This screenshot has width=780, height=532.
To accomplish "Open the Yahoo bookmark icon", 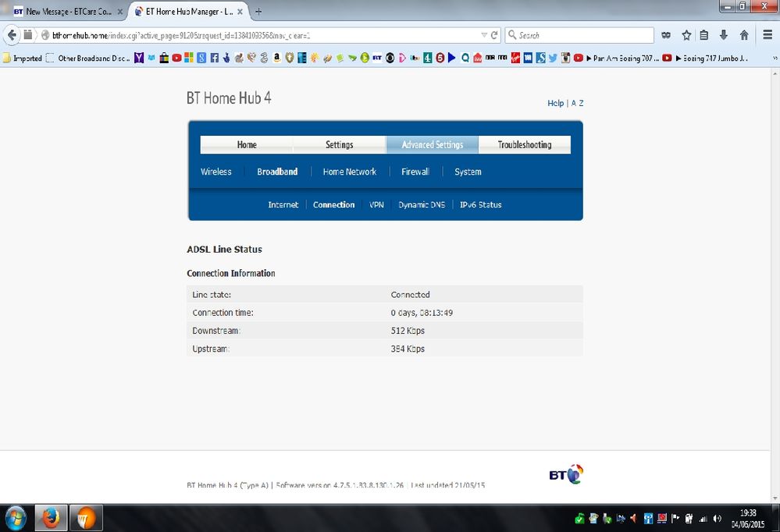I will (139, 59).
